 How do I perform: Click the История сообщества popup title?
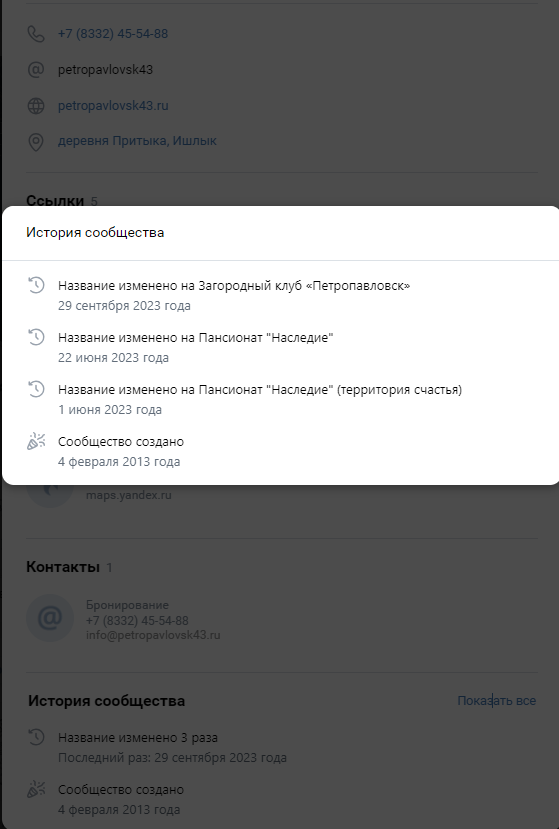pyautogui.click(x=95, y=233)
